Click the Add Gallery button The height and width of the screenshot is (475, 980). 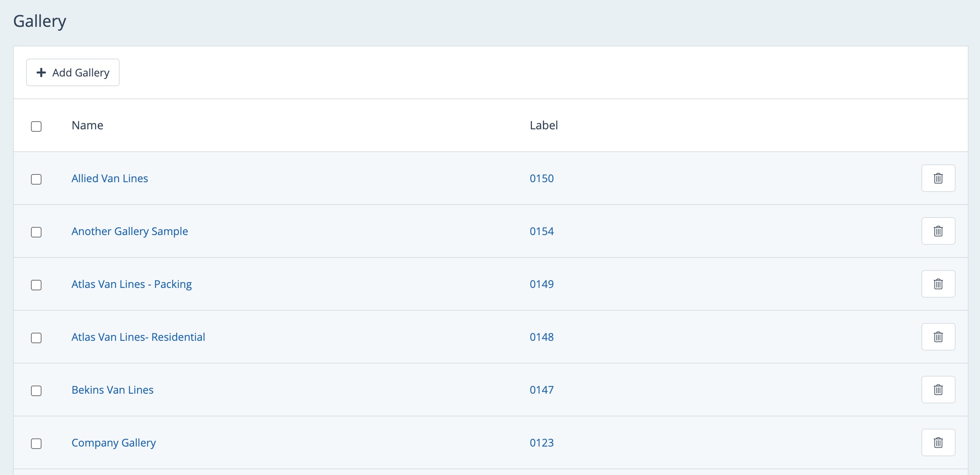[73, 72]
